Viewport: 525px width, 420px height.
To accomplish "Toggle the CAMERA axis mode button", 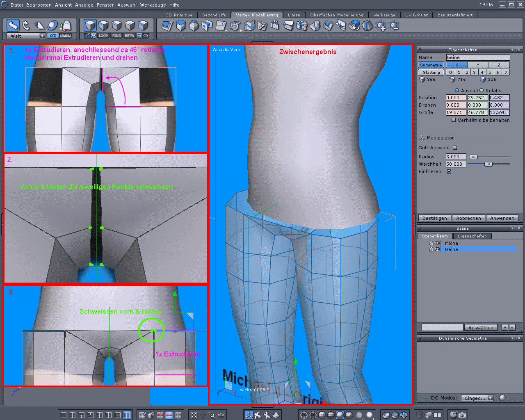I will coord(66,36).
